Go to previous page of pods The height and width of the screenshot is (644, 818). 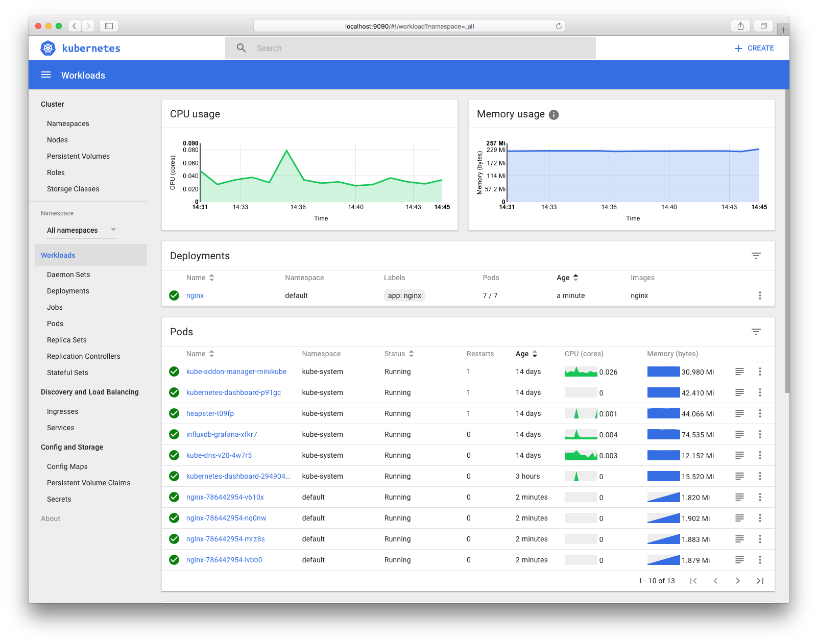[x=715, y=581]
